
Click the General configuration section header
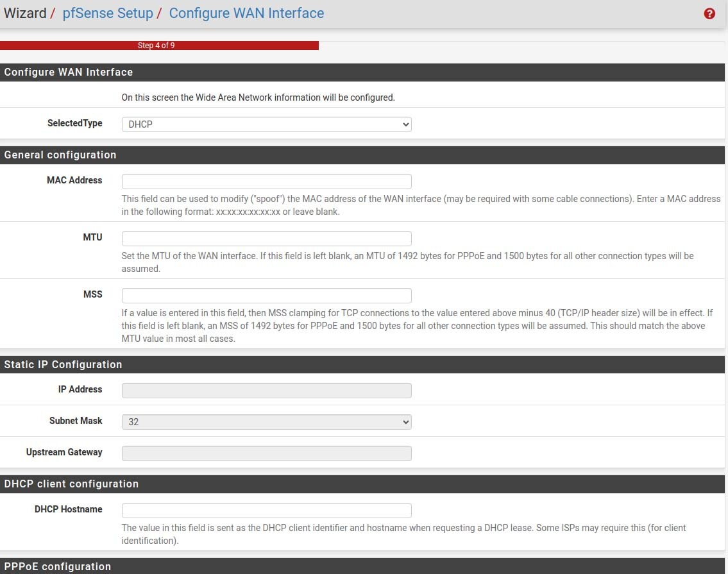pyautogui.click(x=362, y=155)
